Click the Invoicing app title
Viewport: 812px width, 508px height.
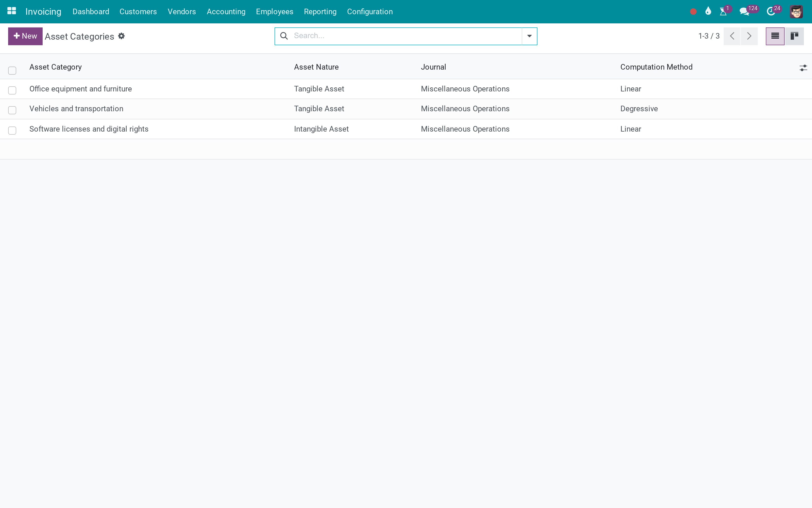[x=43, y=11]
